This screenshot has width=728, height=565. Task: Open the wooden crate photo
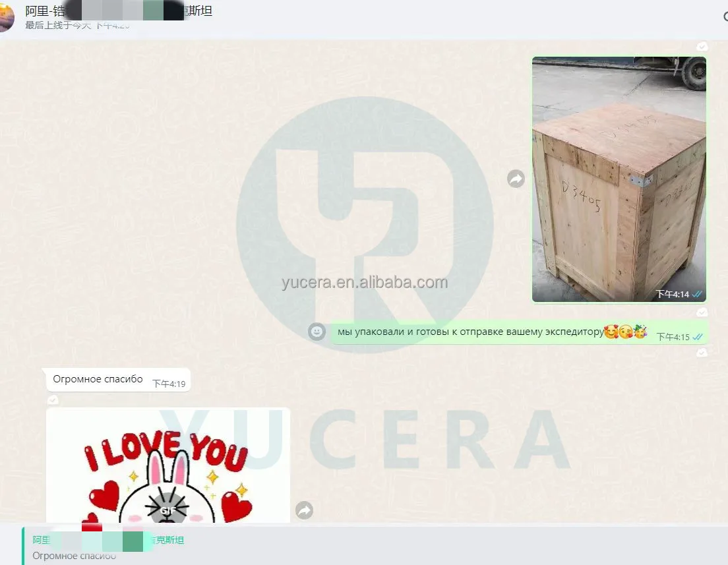point(619,180)
